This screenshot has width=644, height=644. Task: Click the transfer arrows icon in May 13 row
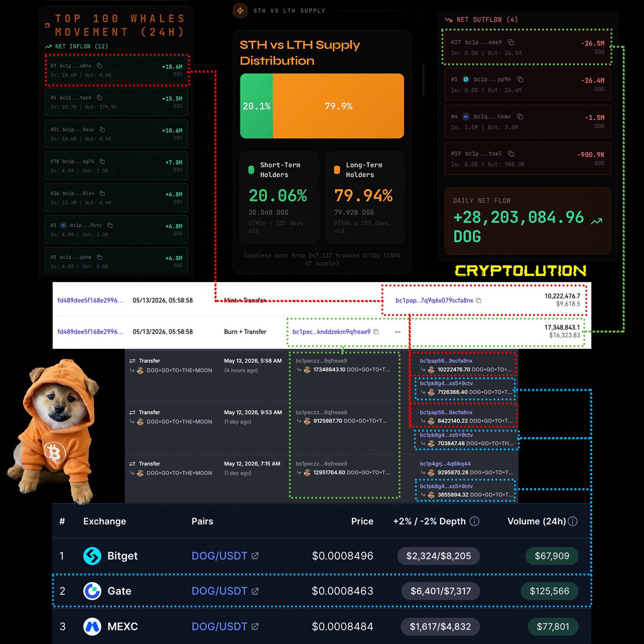coord(132,361)
